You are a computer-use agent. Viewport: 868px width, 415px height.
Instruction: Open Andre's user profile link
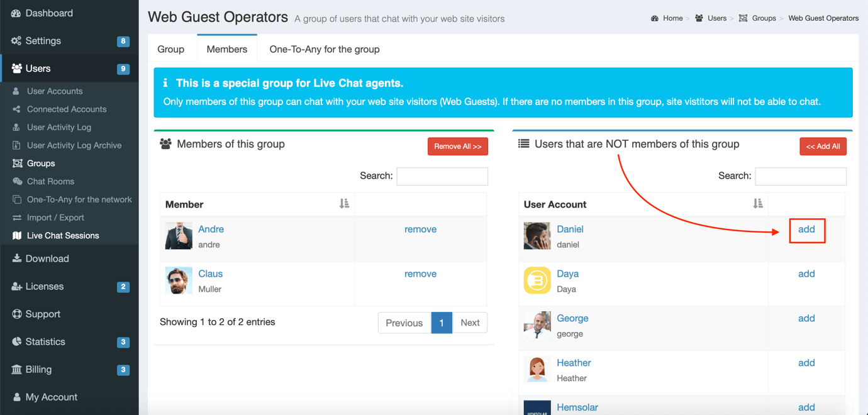pyautogui.click(x=211, y=230)
